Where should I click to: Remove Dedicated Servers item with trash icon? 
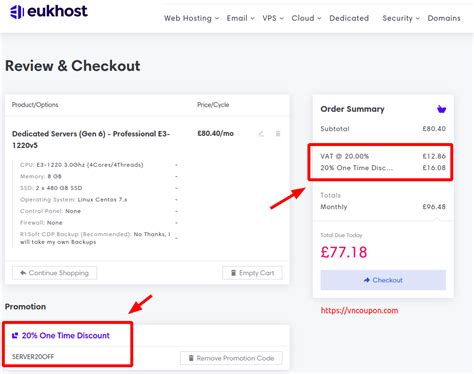(278, 134)
